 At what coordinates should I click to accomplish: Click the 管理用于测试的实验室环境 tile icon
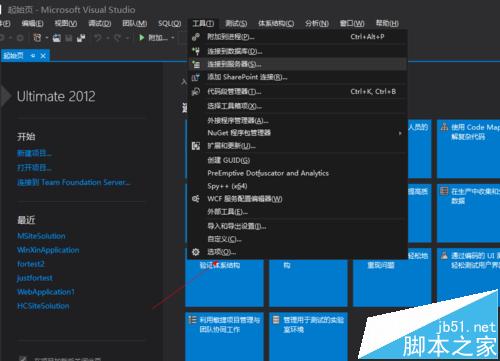coord(276,320)
